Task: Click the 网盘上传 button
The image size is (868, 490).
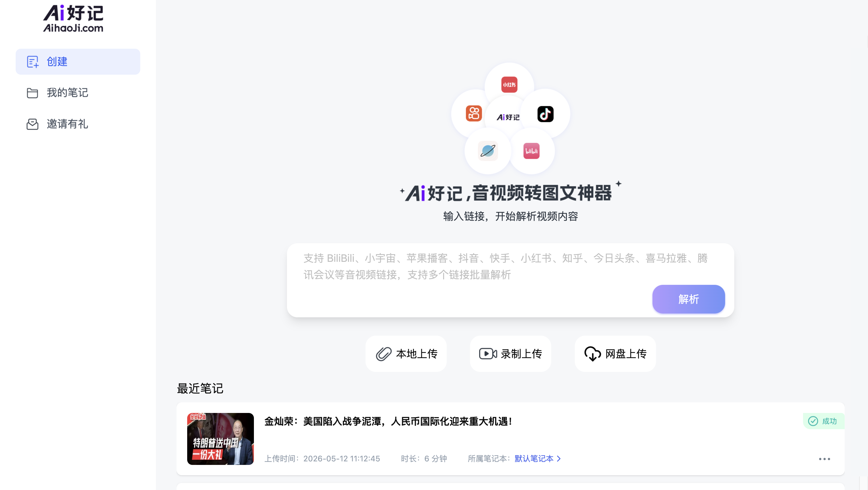Action: point(615,354)
